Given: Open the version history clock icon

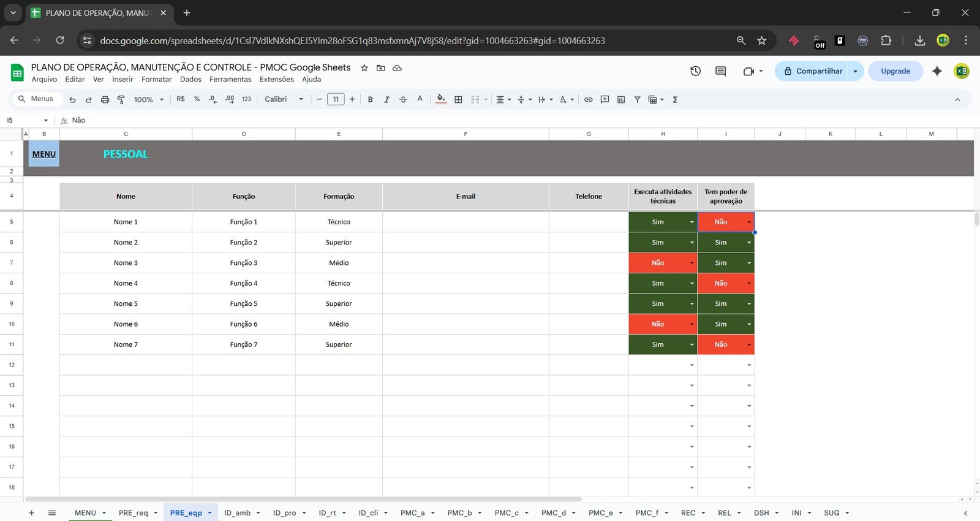Looking at the screenshot, I should tap(695, 71).
